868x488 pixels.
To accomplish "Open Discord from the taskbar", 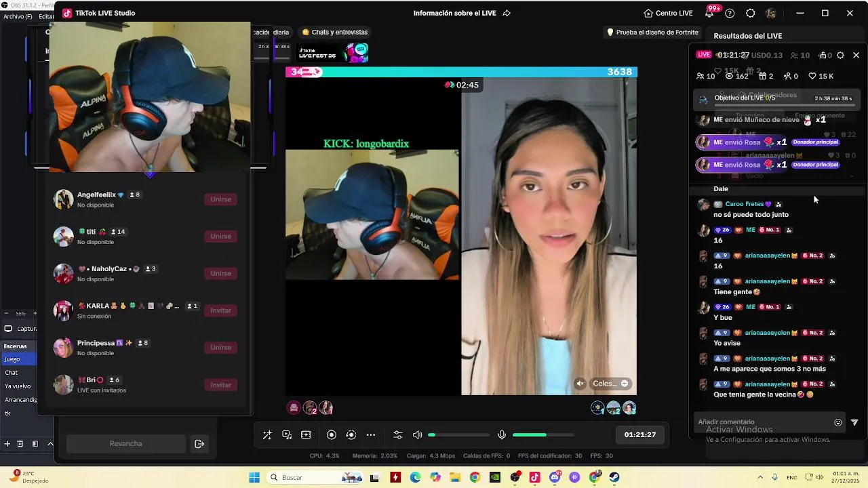I will tap(555, 478).
